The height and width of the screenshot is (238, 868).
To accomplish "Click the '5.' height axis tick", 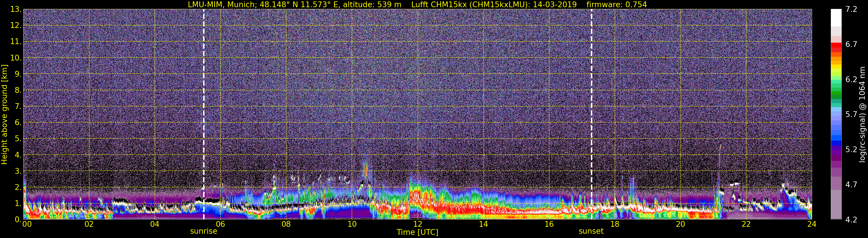I will click(18, 139).
